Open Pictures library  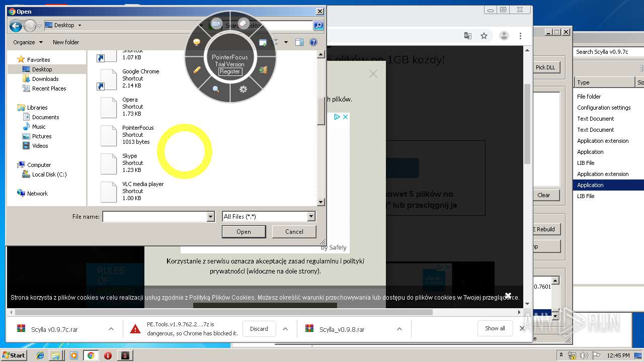42,136
